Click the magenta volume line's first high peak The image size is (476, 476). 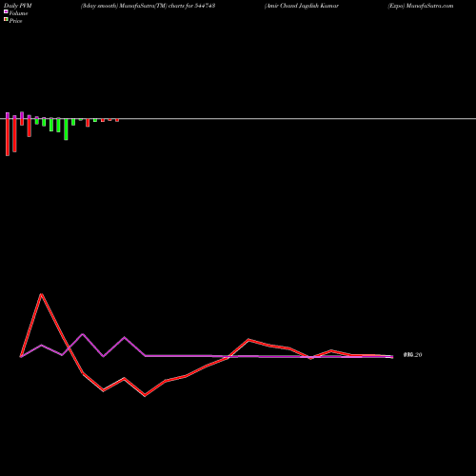tap(83, 334)
